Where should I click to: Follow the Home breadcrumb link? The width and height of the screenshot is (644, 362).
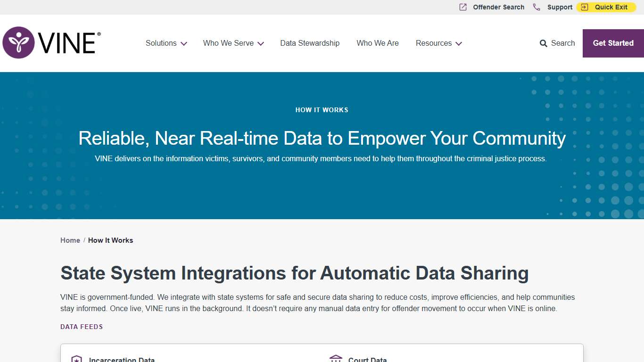pyautogui.click(x=70, y=240)
